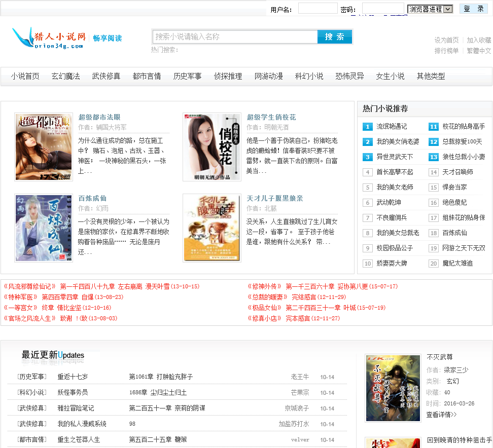Click the 设为首页 link
Image resolution: width=493 pixels, height=448 pixels.
(446, 40)
